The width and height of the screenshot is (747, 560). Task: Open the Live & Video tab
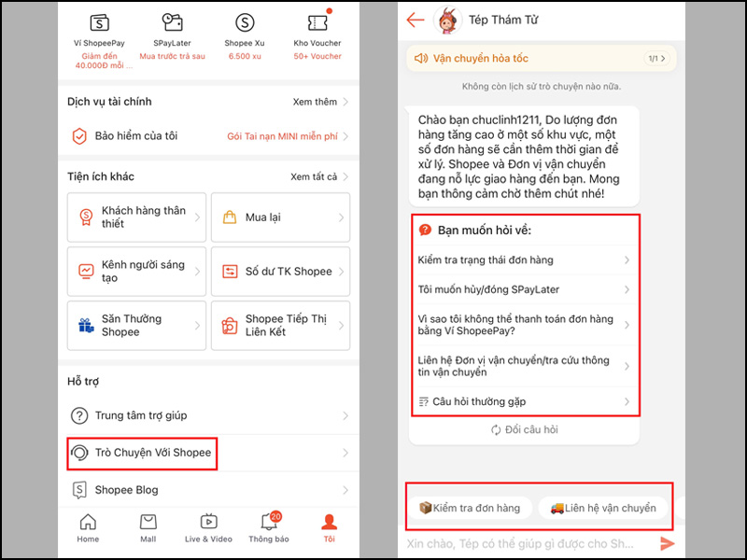(x=208, y=528)
